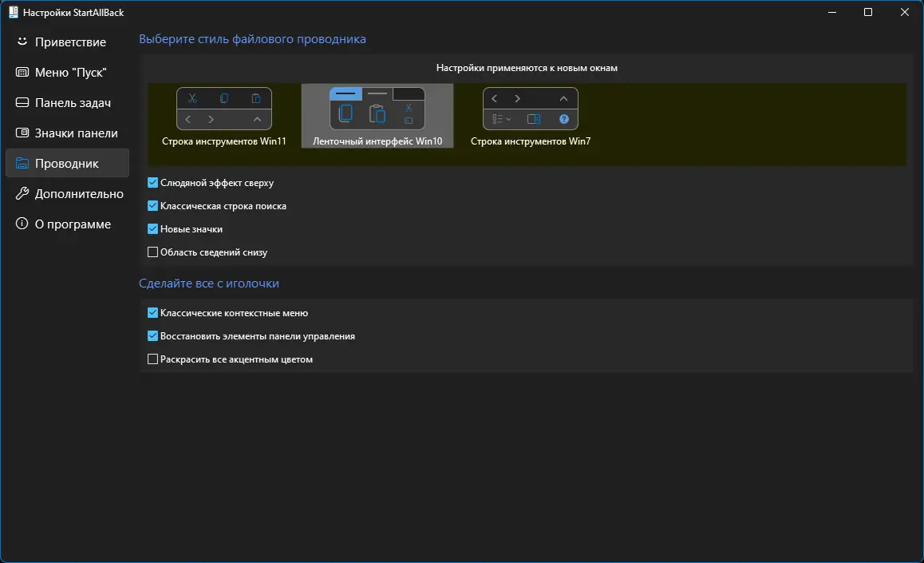The width and height of the screenshot is (924, 563).
Task: Enable Раскрасить все акцентным цветом checkbox
Action: (x=152, y=359)
